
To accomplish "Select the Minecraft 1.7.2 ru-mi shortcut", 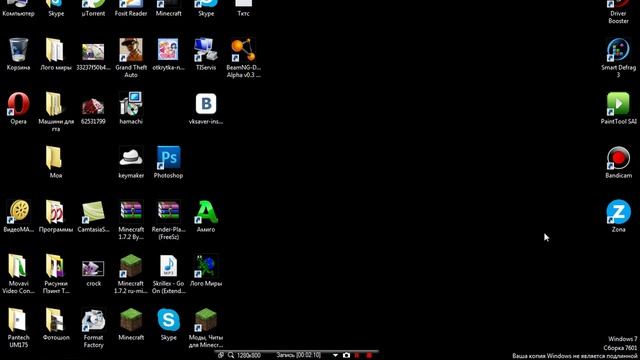I will click(131, 265).
